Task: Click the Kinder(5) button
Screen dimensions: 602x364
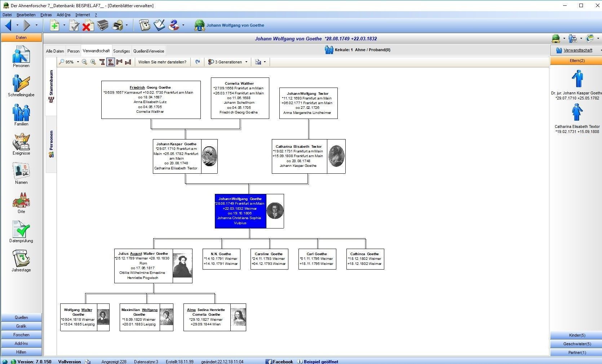Action: (x=577, y=335)
